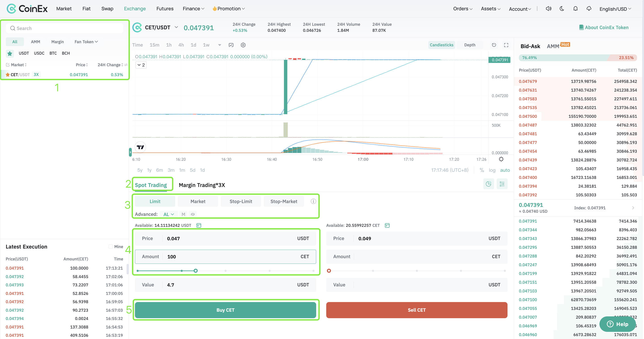Select the Time chart interval
The height and width of the screenshot is (339, 644).
click(137, 45)
